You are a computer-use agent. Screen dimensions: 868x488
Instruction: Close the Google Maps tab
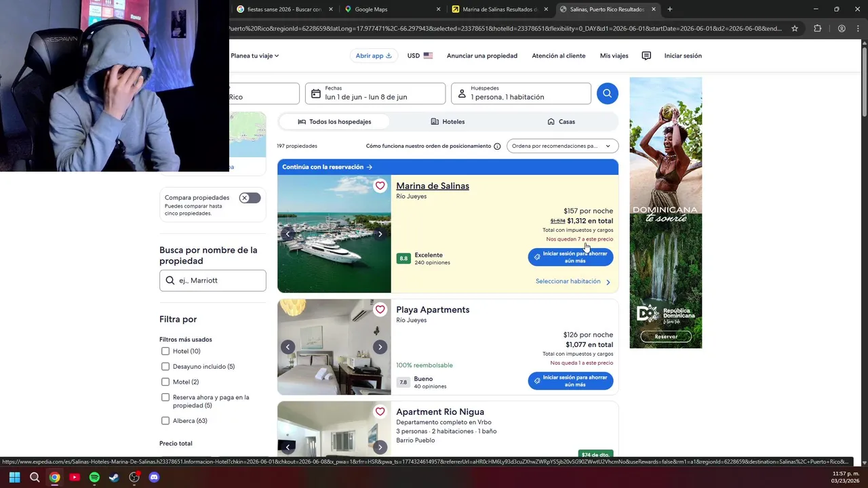[438, 9]
